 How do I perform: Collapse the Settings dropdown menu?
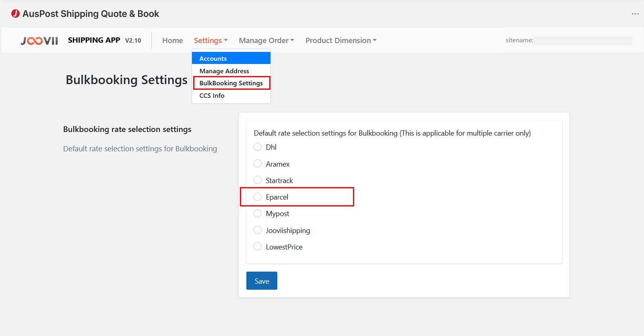(211, 41)
